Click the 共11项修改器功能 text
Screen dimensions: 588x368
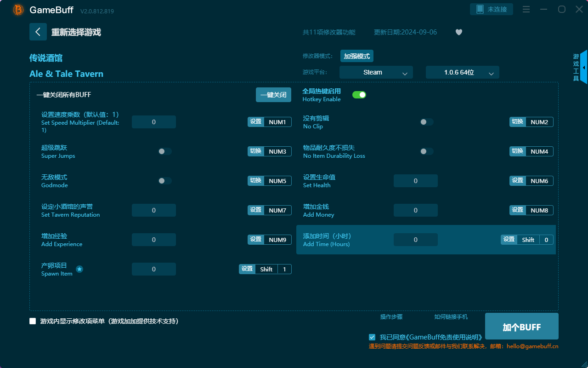point(329,32)
